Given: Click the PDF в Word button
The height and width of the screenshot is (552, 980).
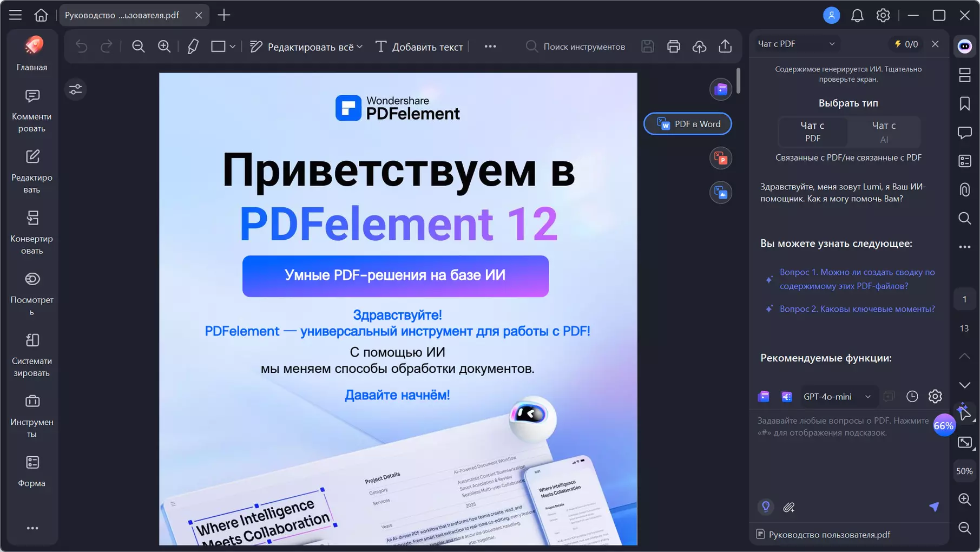Looking at the screenshot, I should tap(688, 124).
